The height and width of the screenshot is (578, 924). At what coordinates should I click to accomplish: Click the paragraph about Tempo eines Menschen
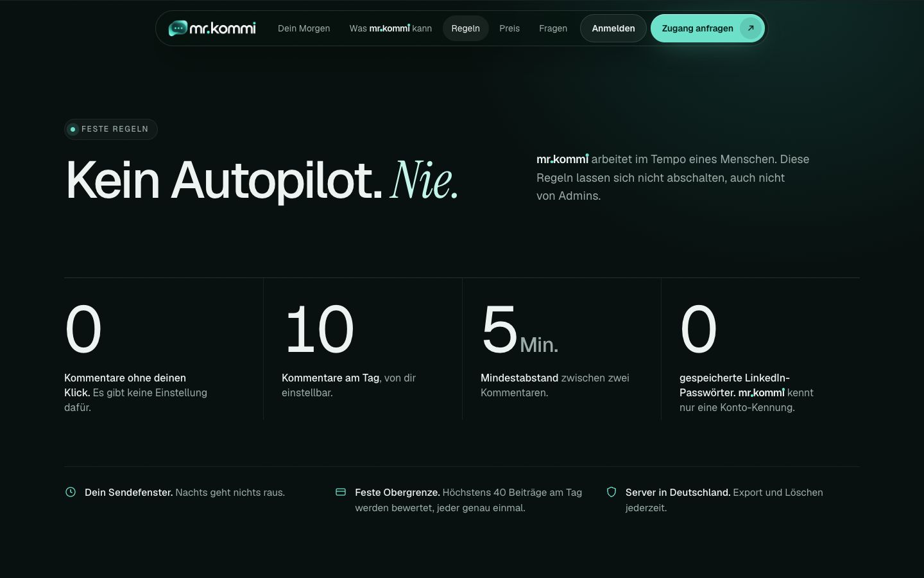tap(673, 177)
